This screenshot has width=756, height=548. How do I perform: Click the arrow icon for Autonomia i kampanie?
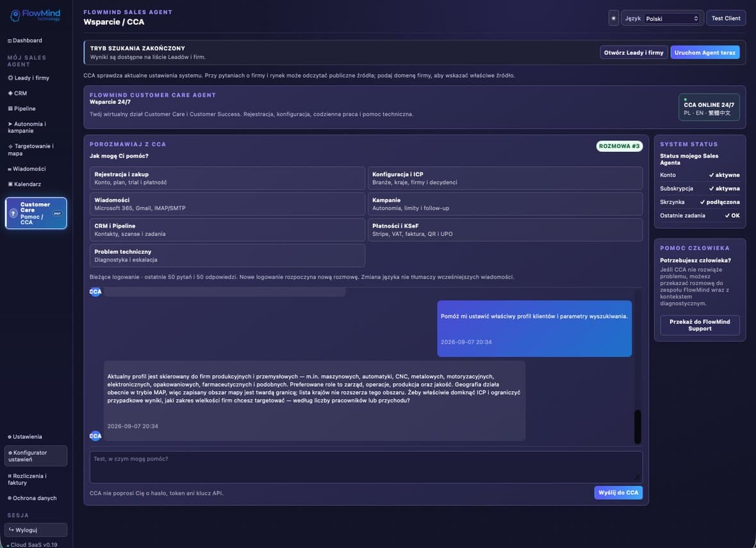pos(10,124)
